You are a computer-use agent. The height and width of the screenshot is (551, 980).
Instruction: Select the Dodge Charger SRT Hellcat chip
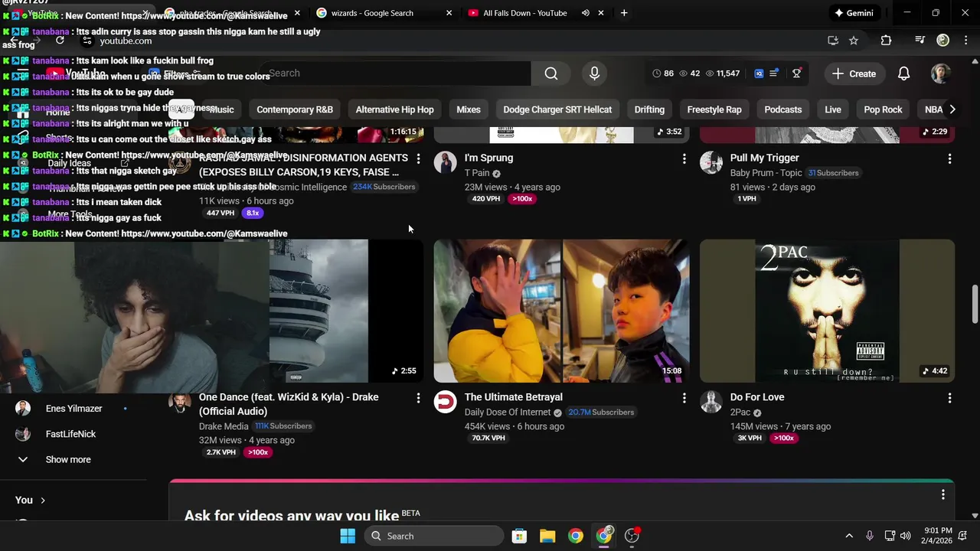click(557, 109)
